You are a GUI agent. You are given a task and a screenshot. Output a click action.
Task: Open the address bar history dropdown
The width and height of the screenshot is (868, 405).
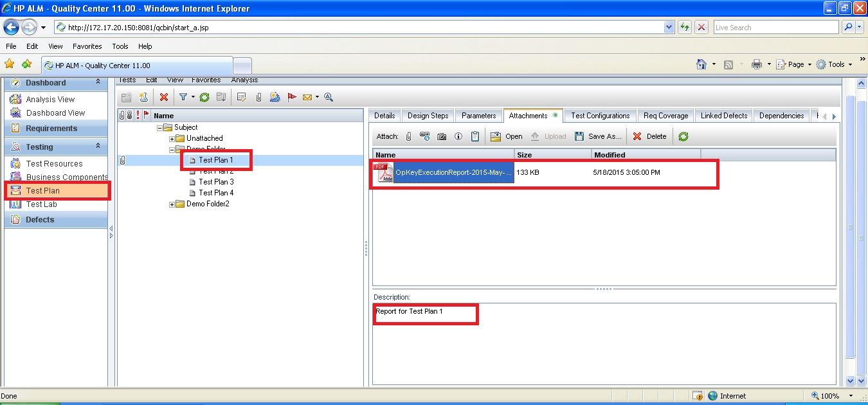669,28
